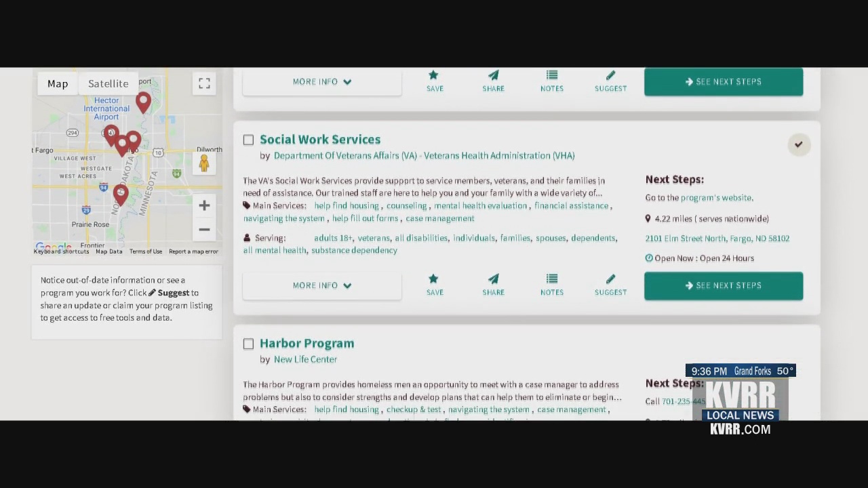Expand MORE INFO on the top listing
This screenshot has height=488, width=868.
point(321,81)
